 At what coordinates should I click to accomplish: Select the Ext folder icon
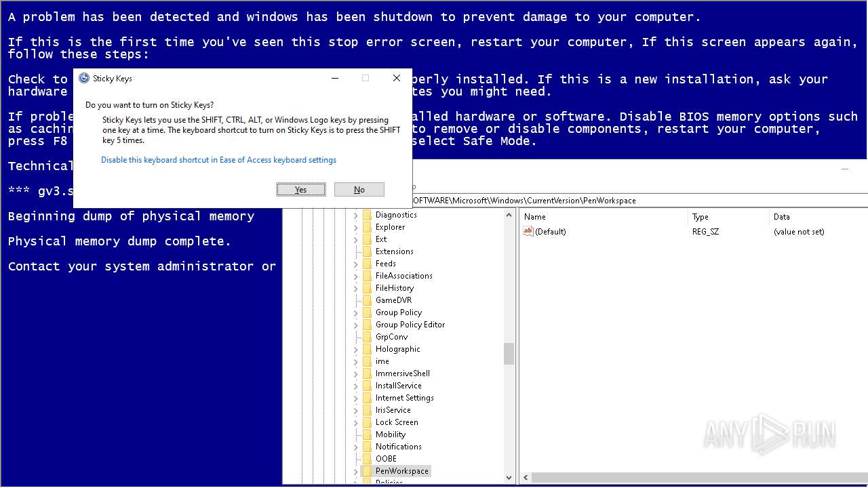coord(367,239)
